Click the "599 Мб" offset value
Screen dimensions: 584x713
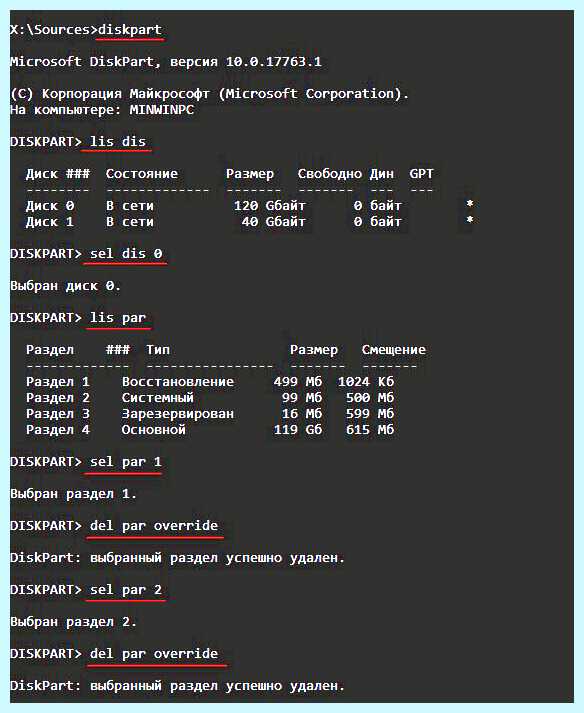(370, 413)
